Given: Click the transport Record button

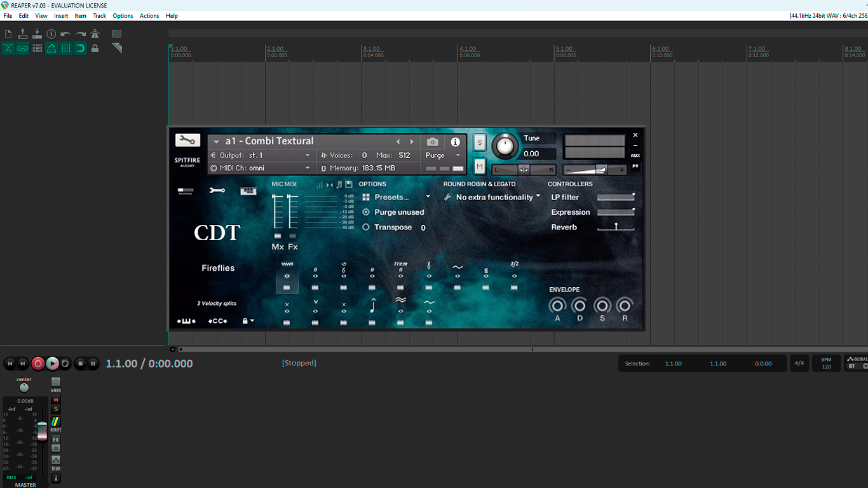Looking at the screenshot, I should [x=38, y=363].
